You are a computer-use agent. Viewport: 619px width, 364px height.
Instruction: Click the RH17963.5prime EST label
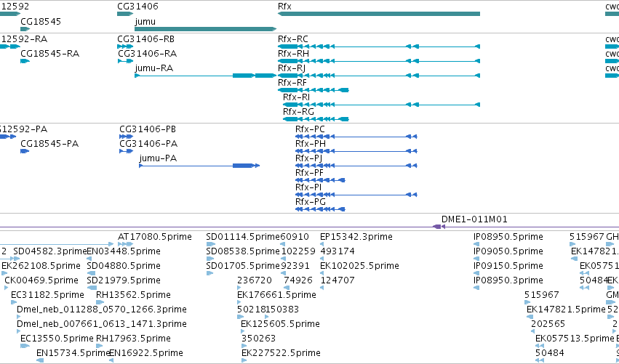(133, 339)
